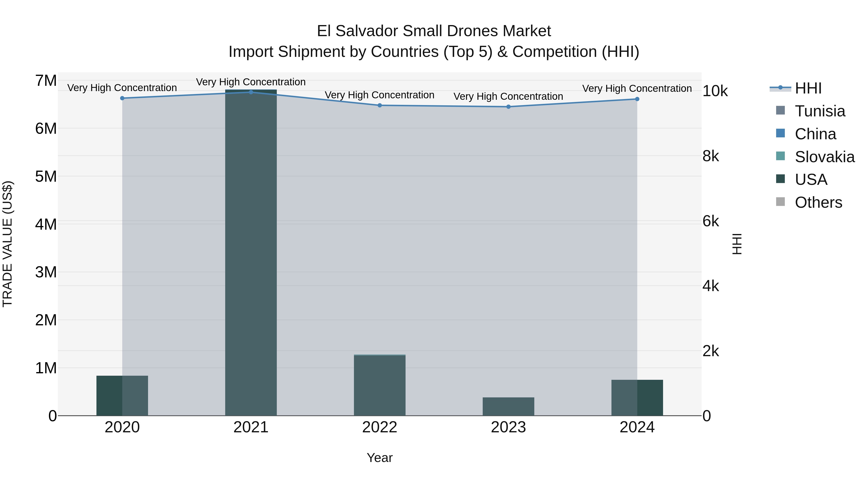Click the 4M left axis tick
The height and width of the screenshot is (488, 868).
[x=46, y=224]
